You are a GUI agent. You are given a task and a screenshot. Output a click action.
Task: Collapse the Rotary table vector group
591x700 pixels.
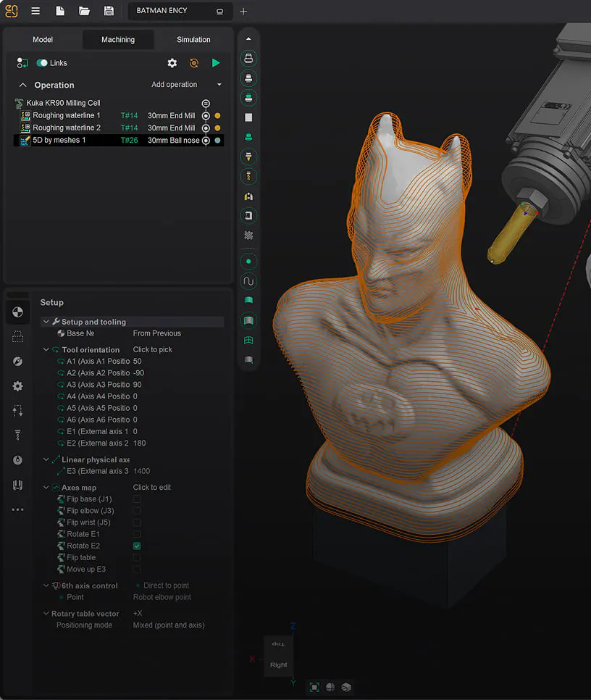click(x=46, y=613)
